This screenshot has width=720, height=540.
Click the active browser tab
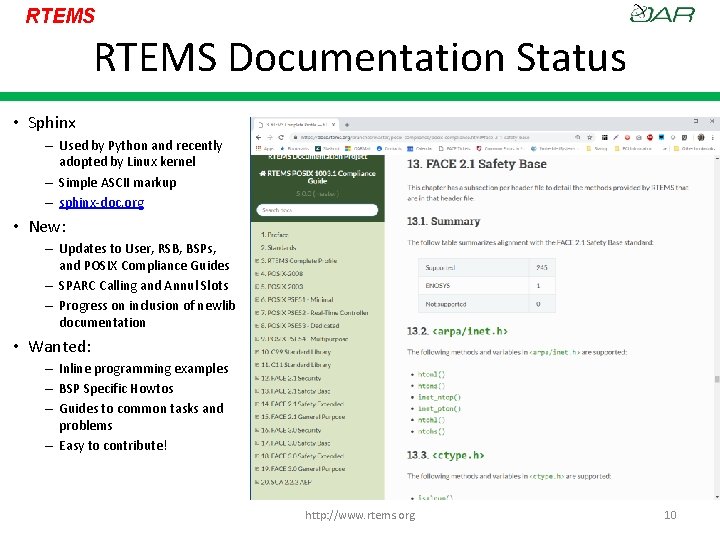297,124
